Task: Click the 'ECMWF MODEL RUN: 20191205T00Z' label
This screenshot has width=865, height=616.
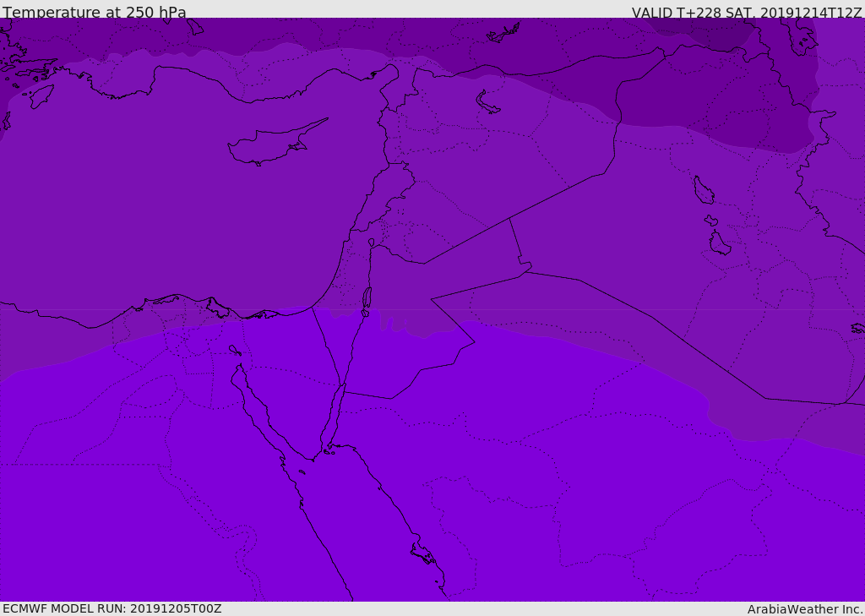Action: 112,608
